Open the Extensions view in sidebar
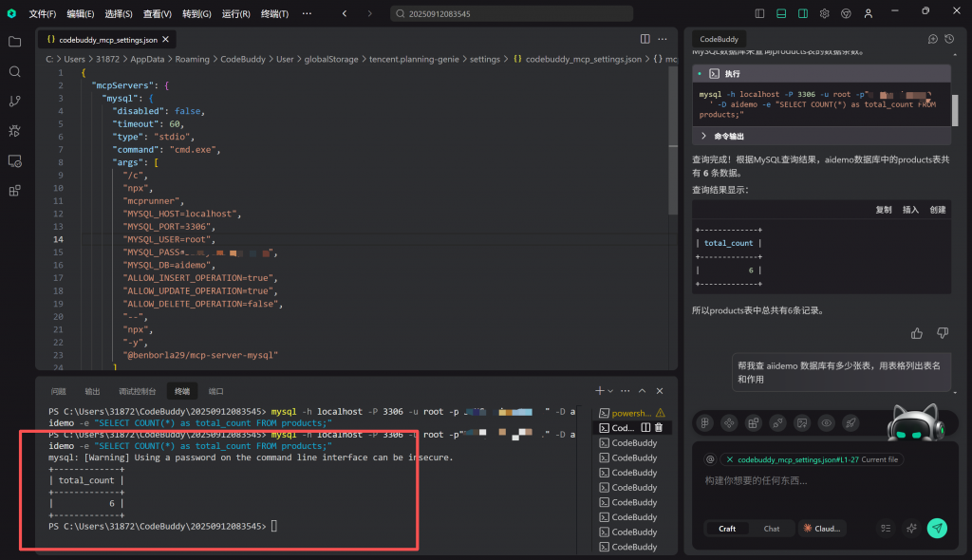972x560 pixels. tap(14, 191)
